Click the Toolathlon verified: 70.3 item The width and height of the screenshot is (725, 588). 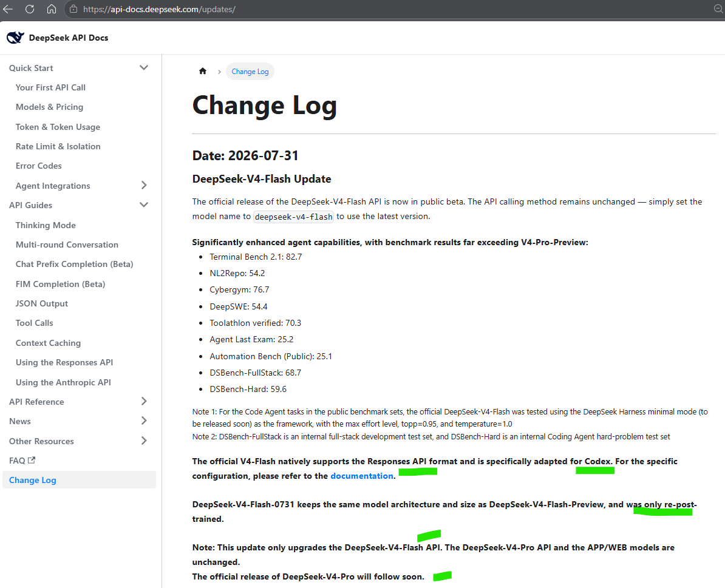[x=255, y=323]
